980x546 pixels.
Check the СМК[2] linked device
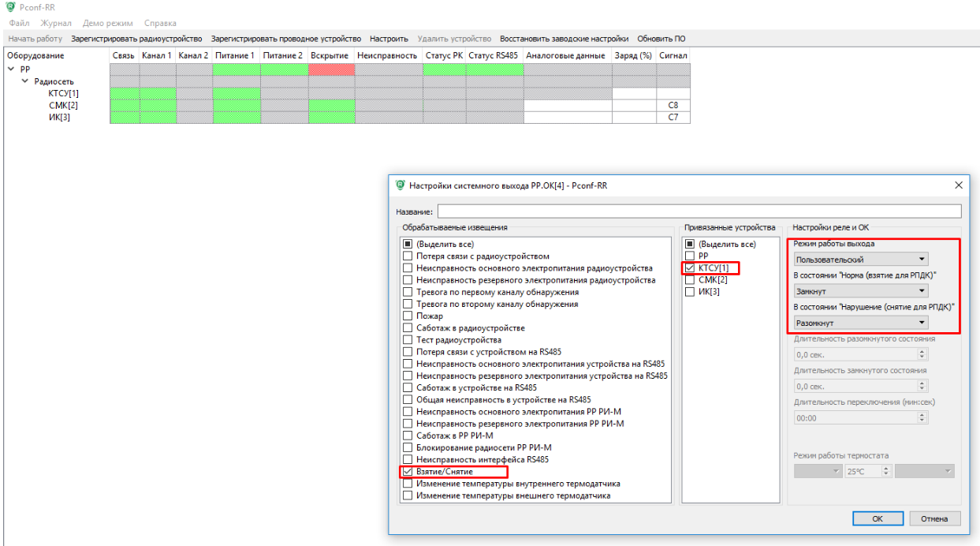690,280
